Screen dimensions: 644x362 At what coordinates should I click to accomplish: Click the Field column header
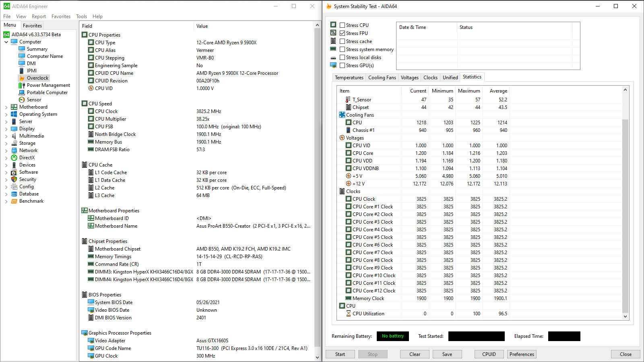click(x=136, y=26)
